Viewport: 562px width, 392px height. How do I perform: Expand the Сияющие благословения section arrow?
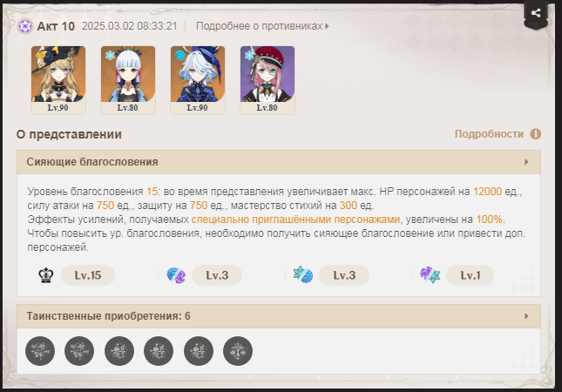[526, 162]
